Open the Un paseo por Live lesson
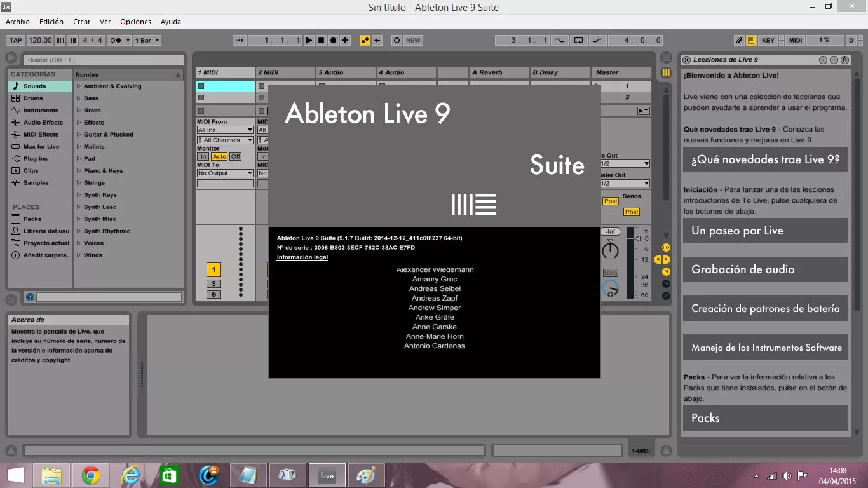Image resolution: width=868 pixels, height=488 pixels. 766,231
